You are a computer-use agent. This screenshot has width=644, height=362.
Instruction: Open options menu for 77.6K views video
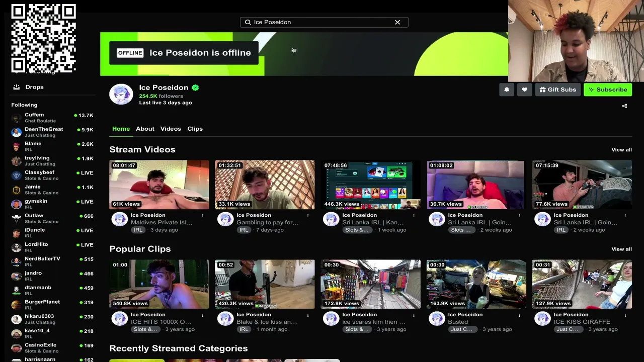coord(625,216)
